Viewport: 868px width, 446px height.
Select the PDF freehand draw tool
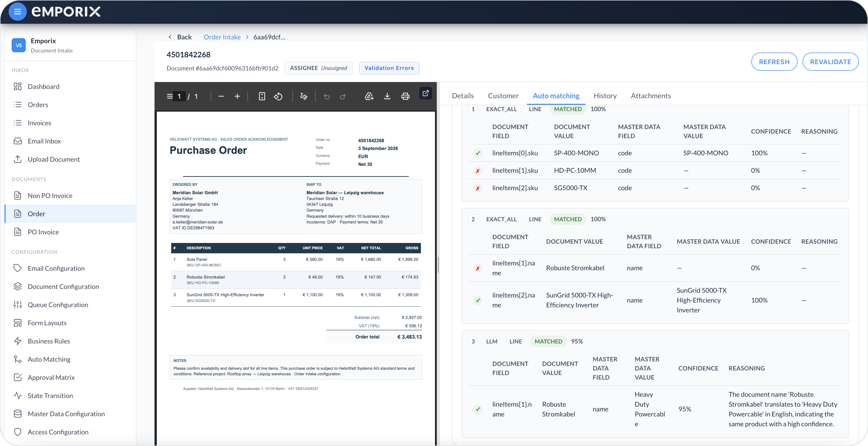(303, 96)
